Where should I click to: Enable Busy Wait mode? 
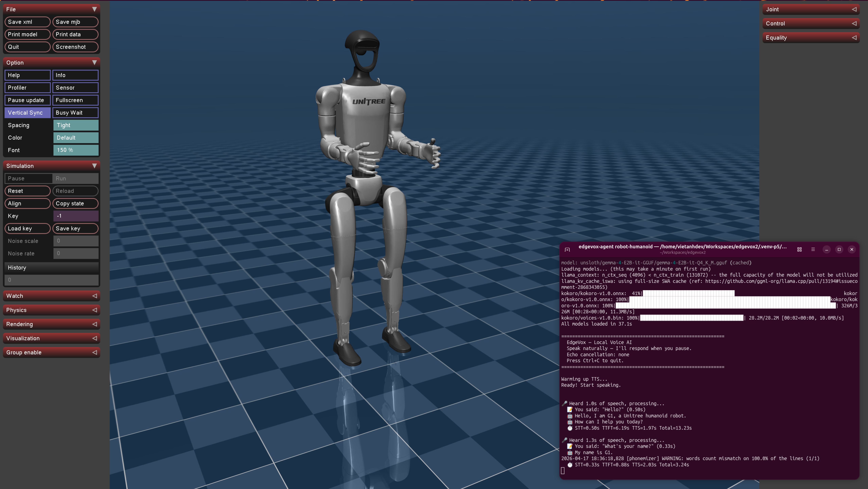coord(75,112)
